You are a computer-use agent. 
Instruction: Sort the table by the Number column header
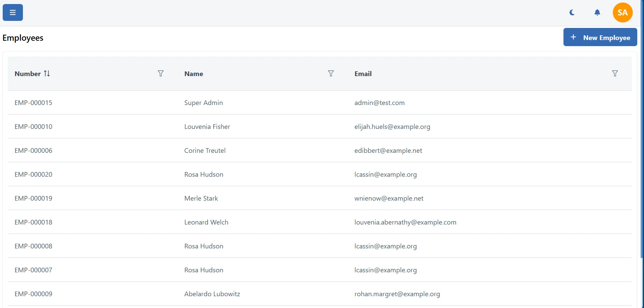tap(27, 74)
